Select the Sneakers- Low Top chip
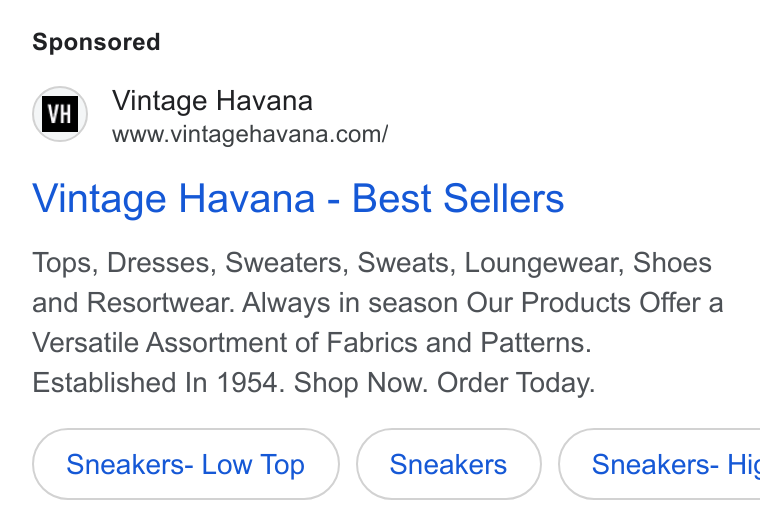The image size is (760, 532). 186,464
